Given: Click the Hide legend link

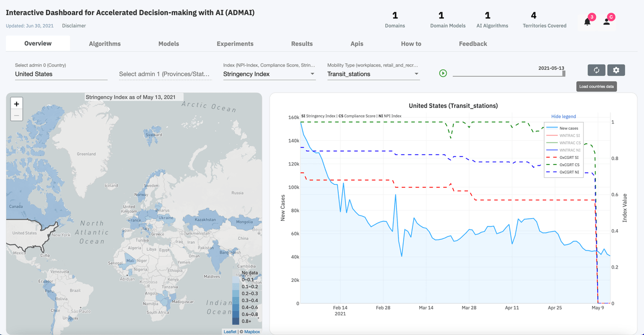Looking at the screenshot, I should pos(563,116).
